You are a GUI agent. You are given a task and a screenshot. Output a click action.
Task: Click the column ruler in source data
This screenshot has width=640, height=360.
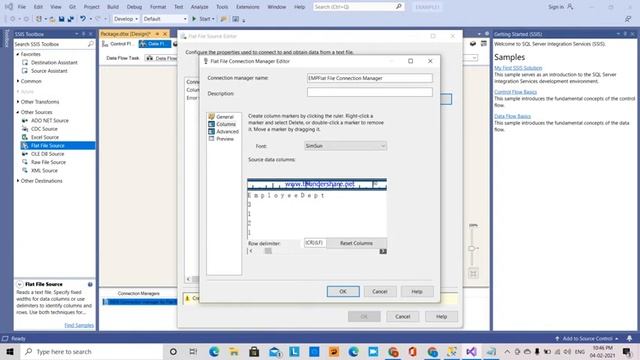(x=317, y=184)
